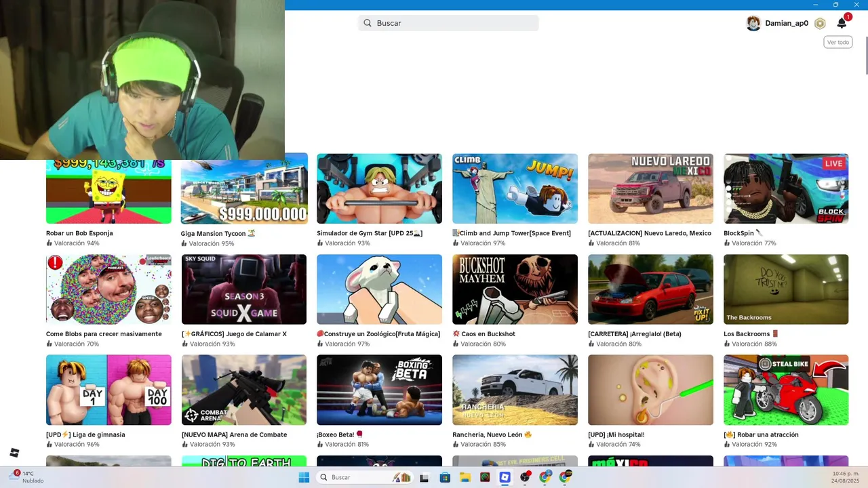Click the page vertical scrollbar
Image resolution: width=868 pixels, height=488 pixels.
click(x=865, y=54)
